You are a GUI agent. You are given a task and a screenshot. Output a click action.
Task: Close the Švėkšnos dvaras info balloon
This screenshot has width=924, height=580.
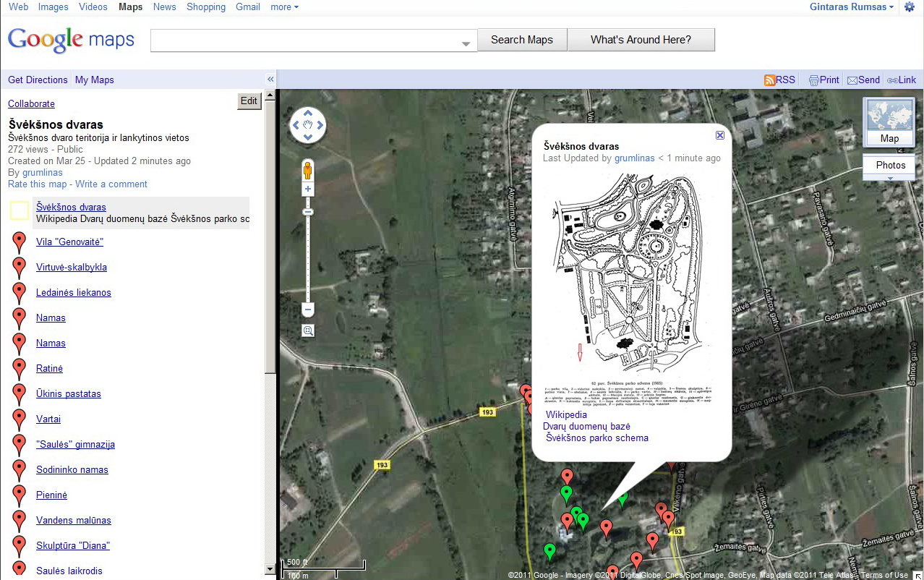pyautogui.click(x=719, y=135)
